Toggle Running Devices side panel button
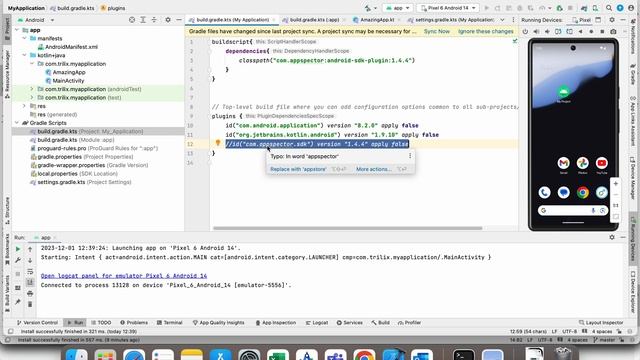 633,239
